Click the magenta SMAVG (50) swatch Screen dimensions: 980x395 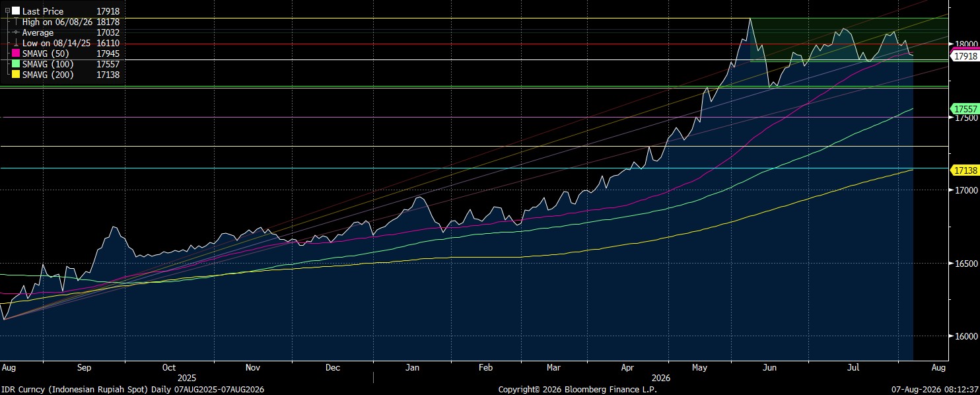16,54
